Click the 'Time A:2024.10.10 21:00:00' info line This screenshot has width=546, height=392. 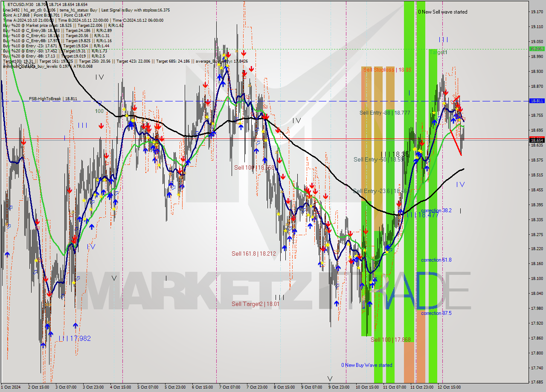83,20
